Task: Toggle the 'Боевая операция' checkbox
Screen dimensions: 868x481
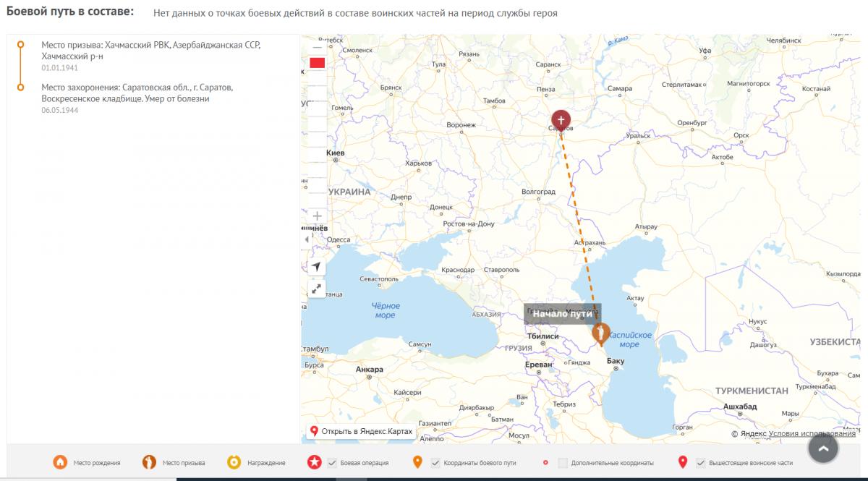Action: (x=332, y=463)
